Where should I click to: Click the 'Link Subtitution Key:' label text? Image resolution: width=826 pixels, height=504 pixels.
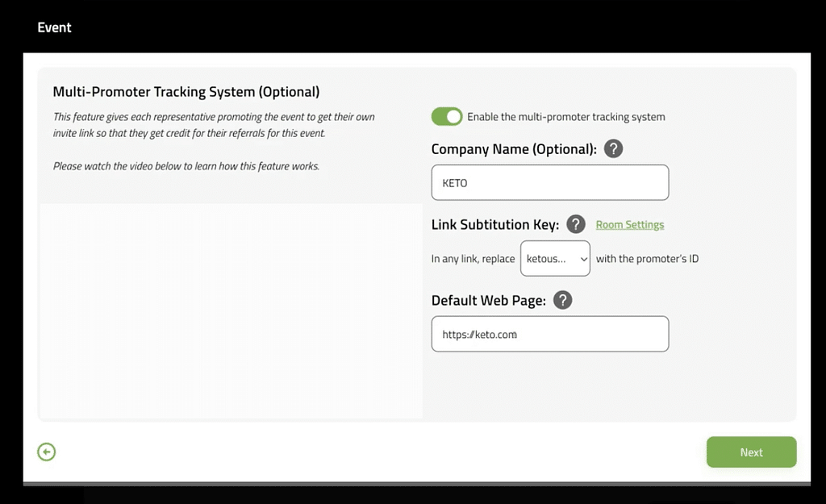pos(494,225)
